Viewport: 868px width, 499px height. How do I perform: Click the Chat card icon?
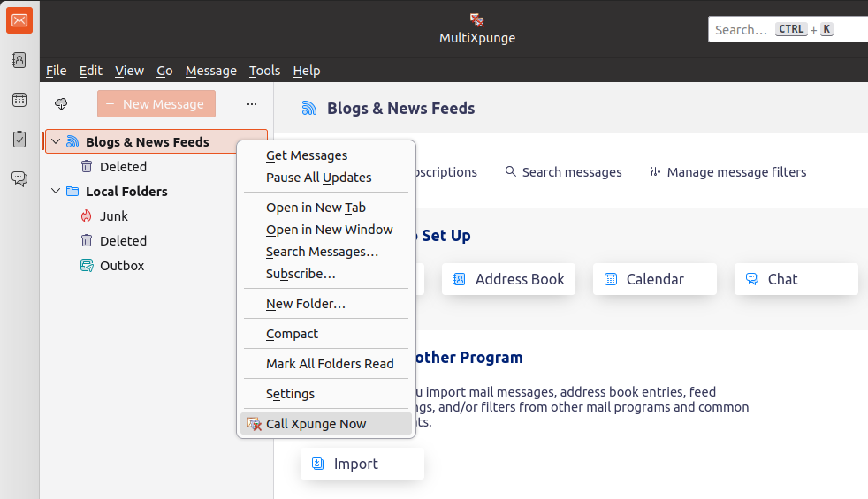pos(751,279)
